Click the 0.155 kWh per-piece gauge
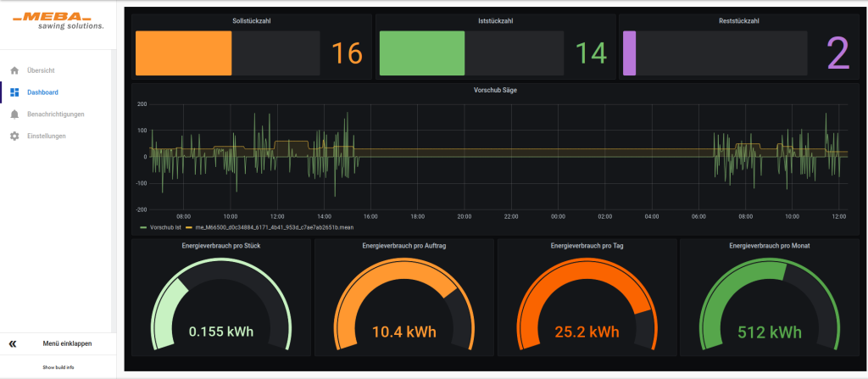 [x=220, y=305]
